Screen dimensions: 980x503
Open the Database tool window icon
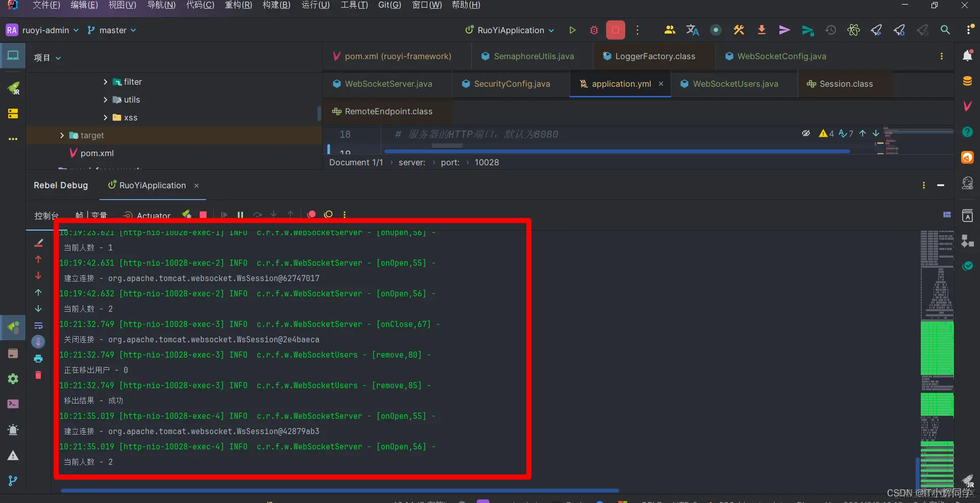point(967,81)
